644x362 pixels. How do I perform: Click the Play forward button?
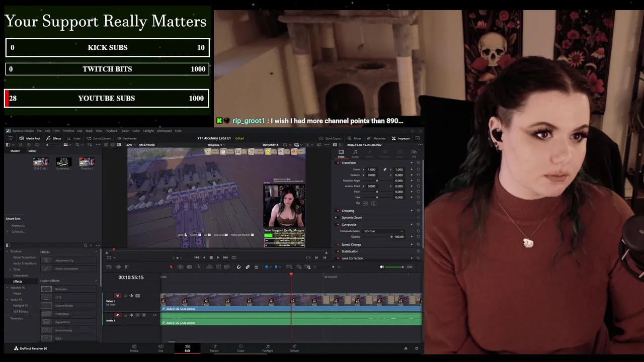(x=218, y=257)
